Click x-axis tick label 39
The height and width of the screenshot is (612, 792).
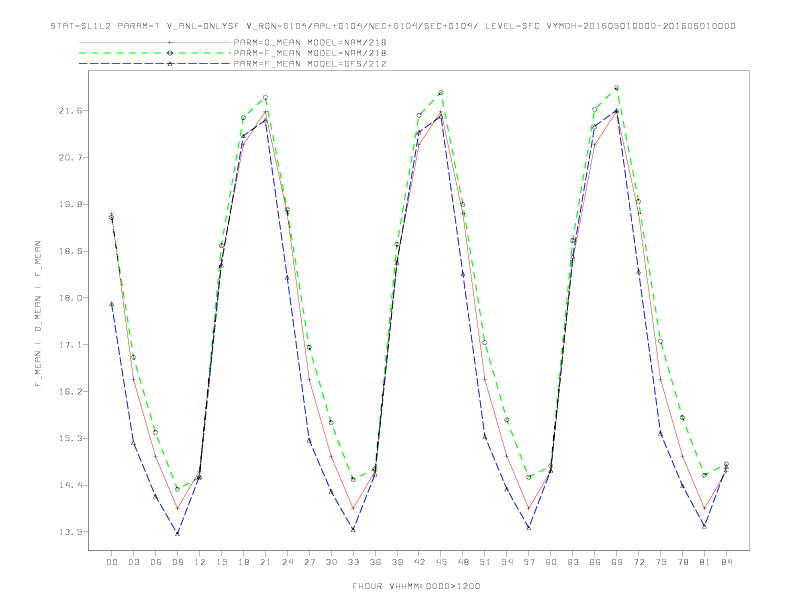click(397, 562)
